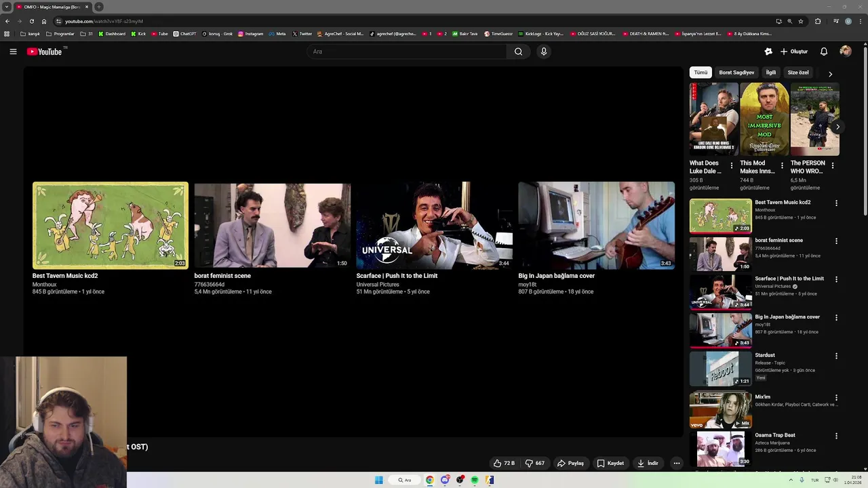Open options for Scarface sidebar video
Image resolution: width=868 pixels, height=488 pixels.
coord(836,279)
